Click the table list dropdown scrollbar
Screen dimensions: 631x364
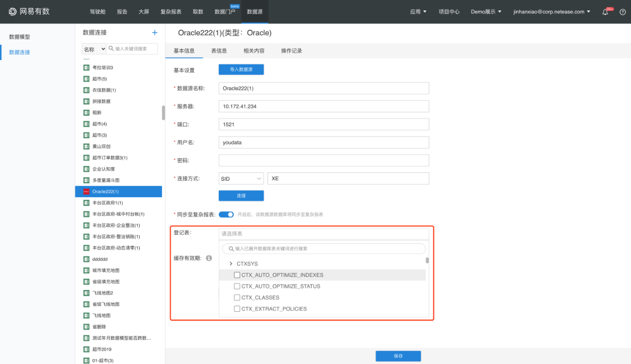point(427,260)
